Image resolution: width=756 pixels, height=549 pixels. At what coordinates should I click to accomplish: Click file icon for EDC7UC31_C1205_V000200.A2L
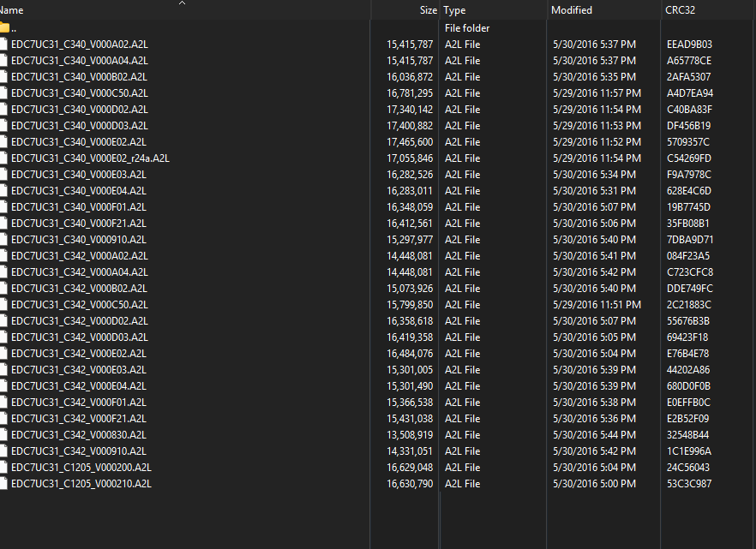[4, 468]
